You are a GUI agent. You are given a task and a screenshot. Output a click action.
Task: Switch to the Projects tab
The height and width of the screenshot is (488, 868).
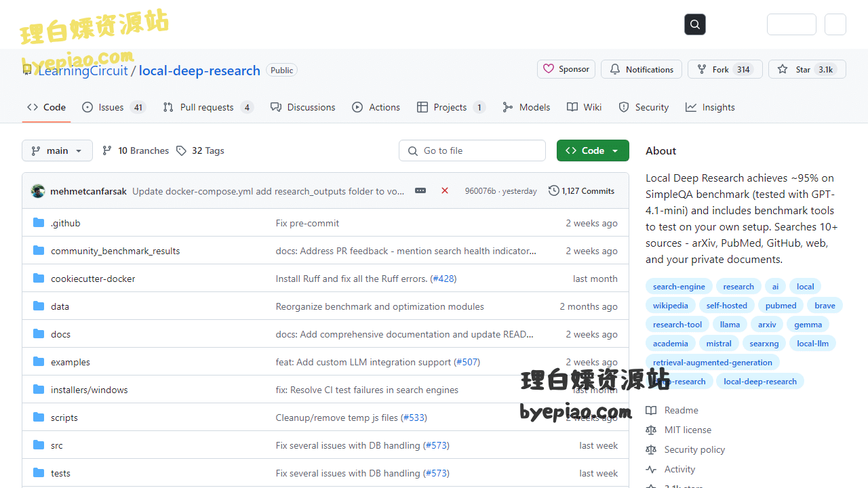tap(451, 107)
